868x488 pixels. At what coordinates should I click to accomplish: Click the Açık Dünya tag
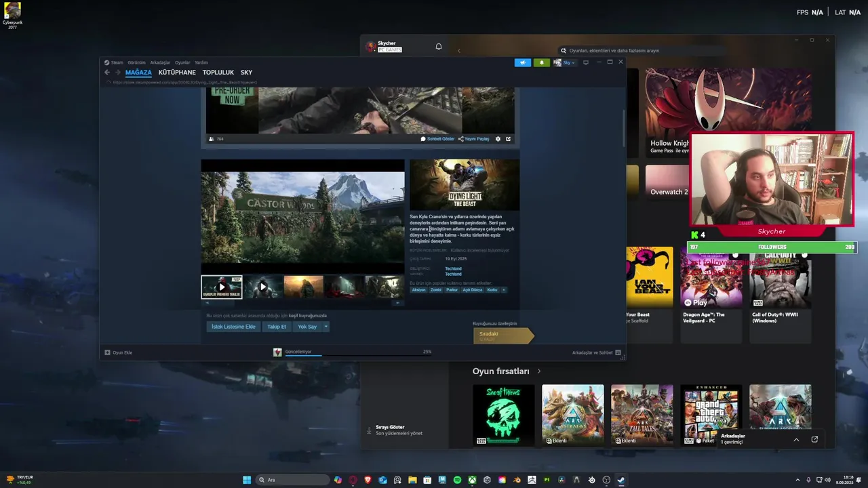472,289
